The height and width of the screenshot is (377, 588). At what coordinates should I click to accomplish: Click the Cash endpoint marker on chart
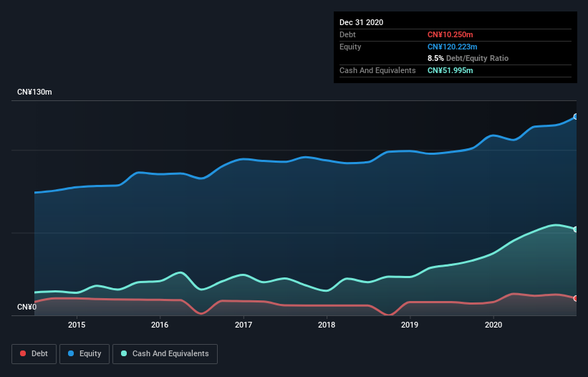[x=576, y=229]
